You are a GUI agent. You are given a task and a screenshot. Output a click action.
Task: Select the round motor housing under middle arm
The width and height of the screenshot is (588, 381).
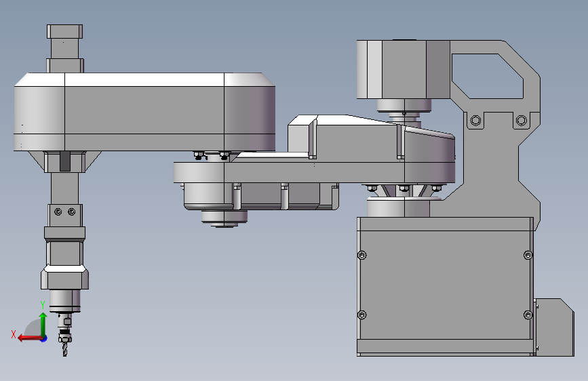pos(208,196)
